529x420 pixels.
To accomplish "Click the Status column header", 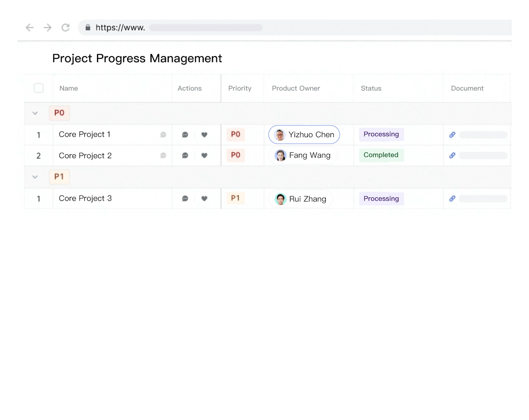I will pos(371,88).
